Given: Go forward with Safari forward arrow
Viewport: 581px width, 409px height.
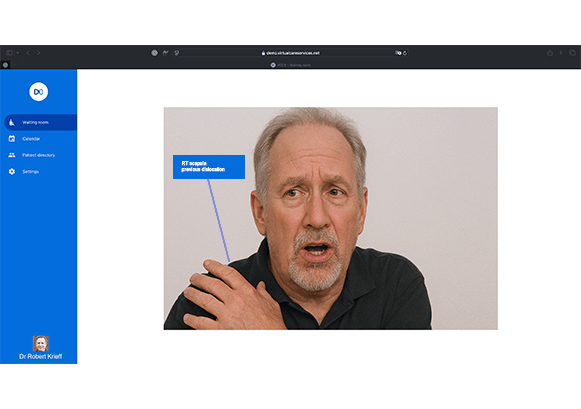Looking at the screenshot, I should tap(39, 53).
